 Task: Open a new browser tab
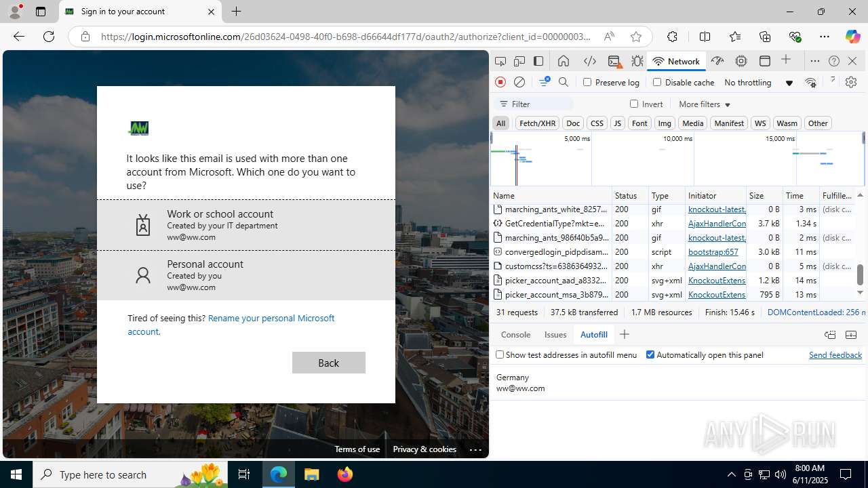[x=236, y=12]
